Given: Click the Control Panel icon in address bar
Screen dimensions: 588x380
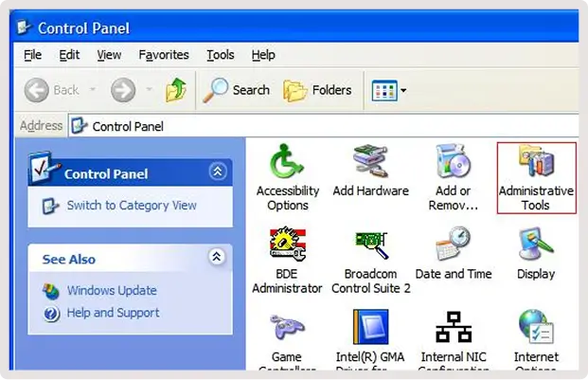Looking at the screenshot, I should [79, 126].
